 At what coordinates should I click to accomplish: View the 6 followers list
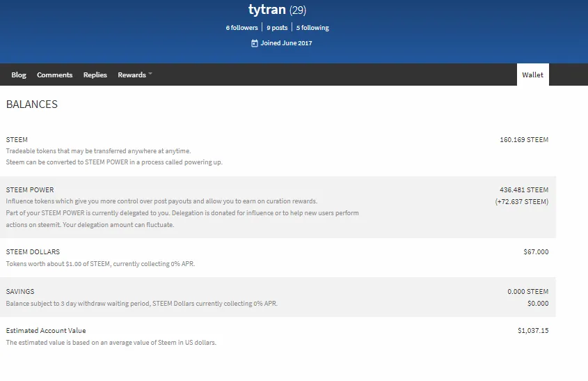coord(242,28)
